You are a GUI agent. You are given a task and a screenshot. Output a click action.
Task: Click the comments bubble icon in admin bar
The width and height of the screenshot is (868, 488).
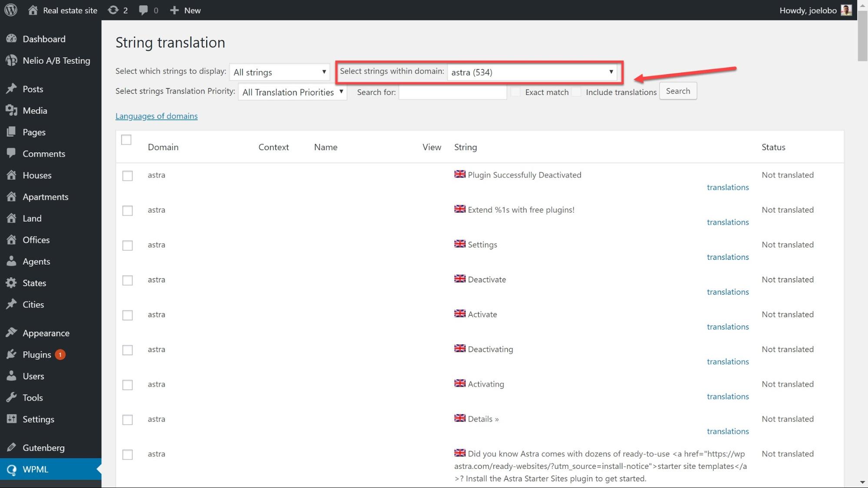[143, 10]
